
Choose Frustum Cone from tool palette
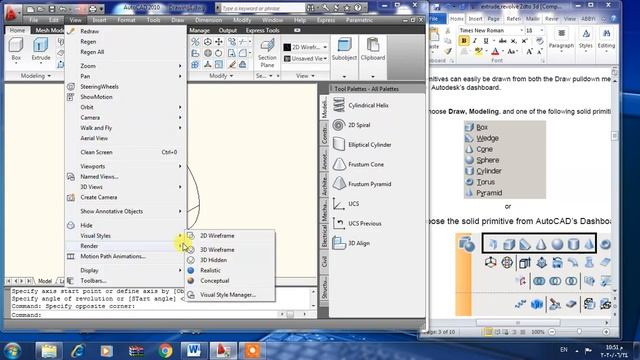pos(358,164)
